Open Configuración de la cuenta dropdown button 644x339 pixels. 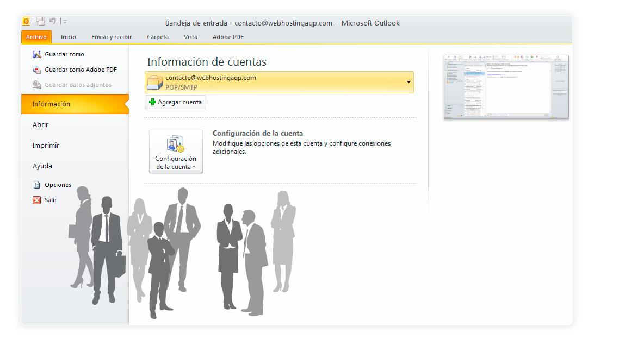click(x=176, y=152)
